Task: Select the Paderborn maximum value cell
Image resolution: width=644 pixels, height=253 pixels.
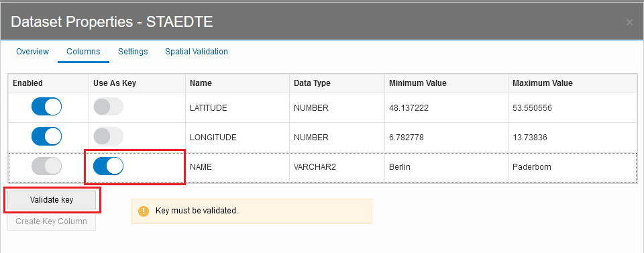Action: [x=572, y=167]
